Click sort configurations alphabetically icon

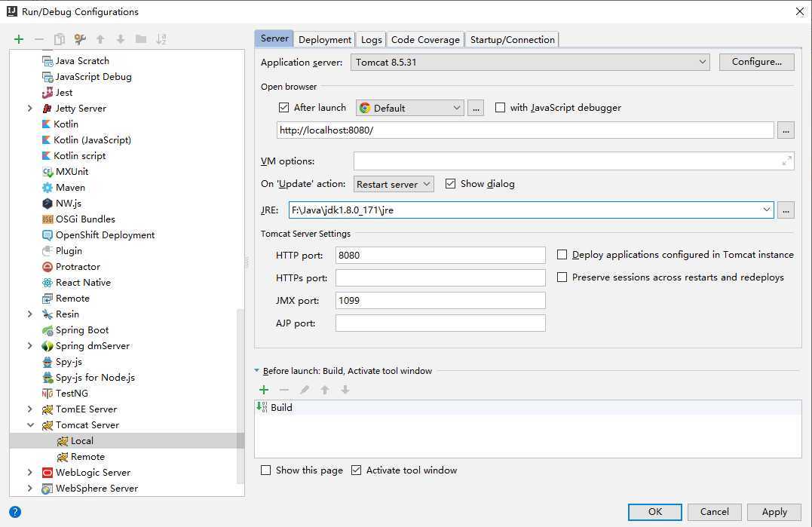[x=161, y=39]
